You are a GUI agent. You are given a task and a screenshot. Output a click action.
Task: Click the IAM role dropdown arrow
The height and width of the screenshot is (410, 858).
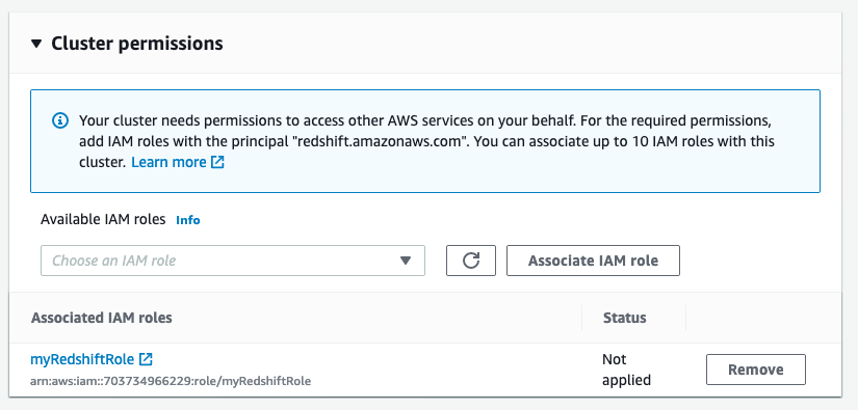tap(405, 261)
